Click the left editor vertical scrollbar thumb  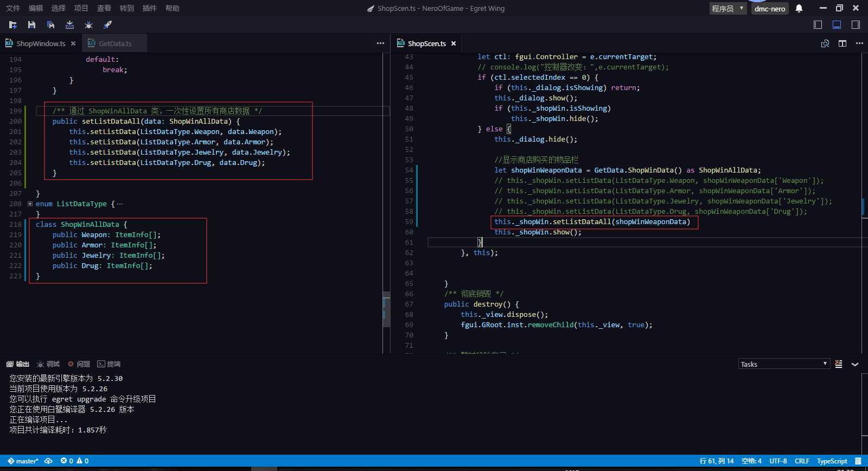click(386, 309)
